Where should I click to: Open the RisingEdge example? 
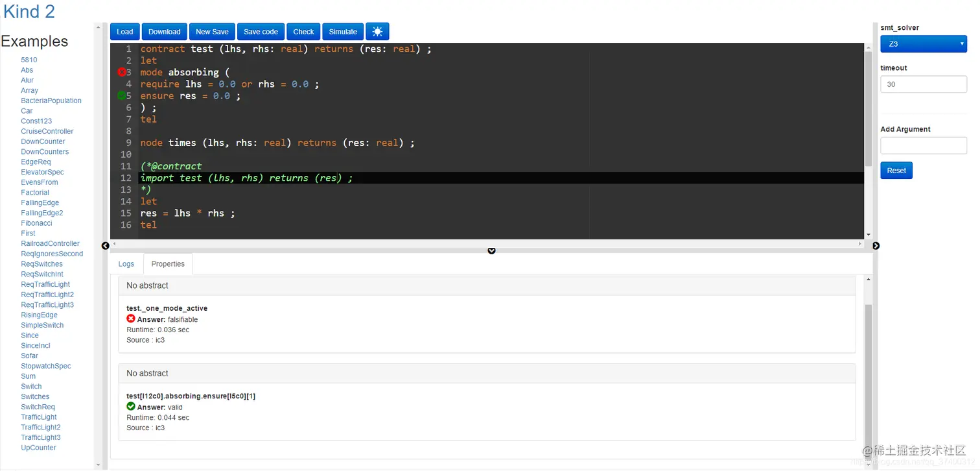[40, 315]
